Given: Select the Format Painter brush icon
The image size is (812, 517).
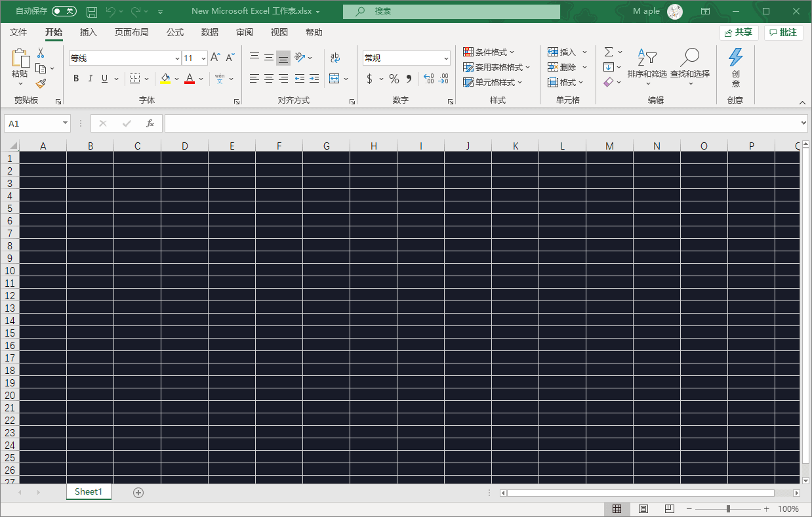Looking at the screenshot, I should tap(41, 83).
